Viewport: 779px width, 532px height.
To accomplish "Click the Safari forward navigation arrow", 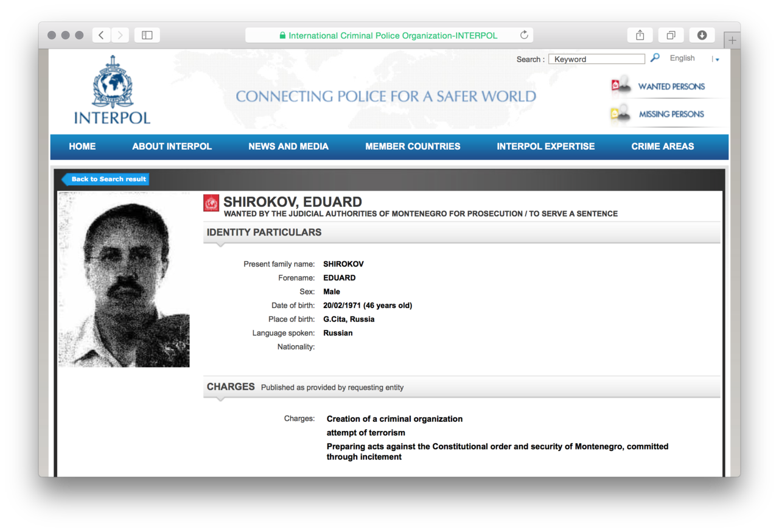I will (x=120, y=35).
